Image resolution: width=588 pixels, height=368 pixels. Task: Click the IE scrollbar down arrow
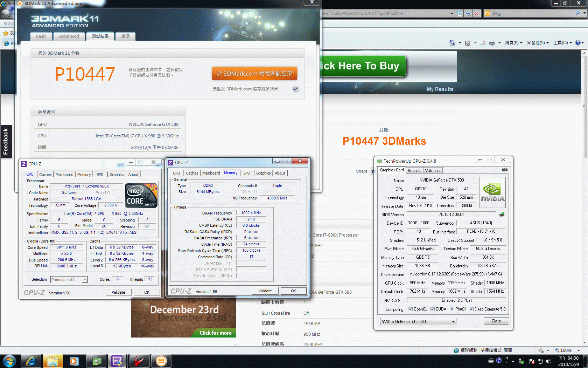point(584,343)
